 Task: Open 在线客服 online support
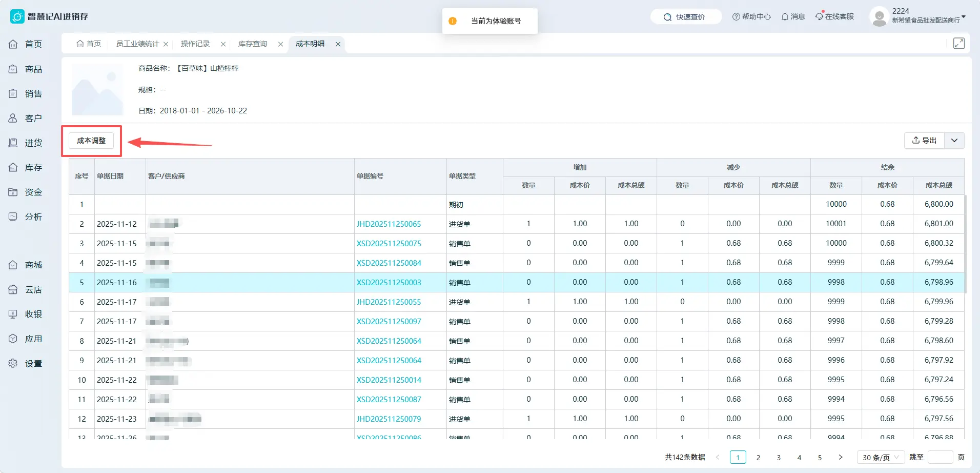click(835, 16)
